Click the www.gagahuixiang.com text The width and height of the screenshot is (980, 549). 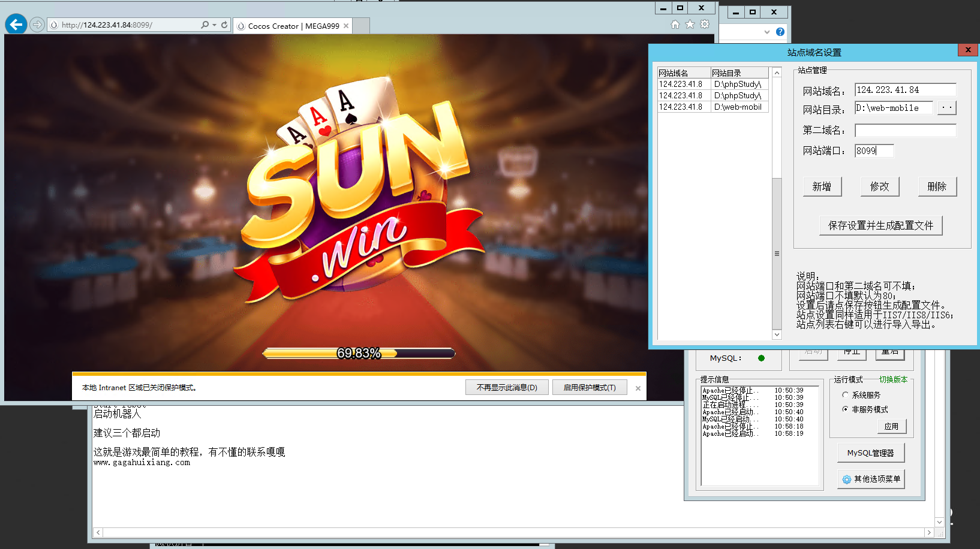142,463
